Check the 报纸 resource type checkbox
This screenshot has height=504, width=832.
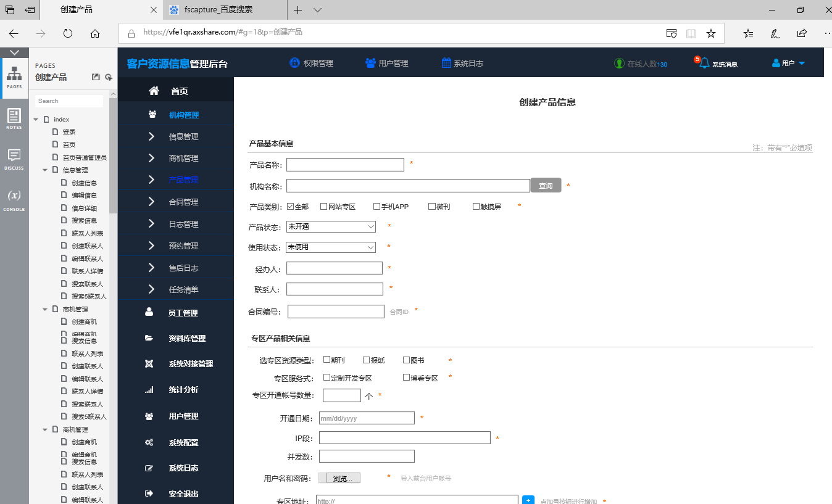point(366,360)
